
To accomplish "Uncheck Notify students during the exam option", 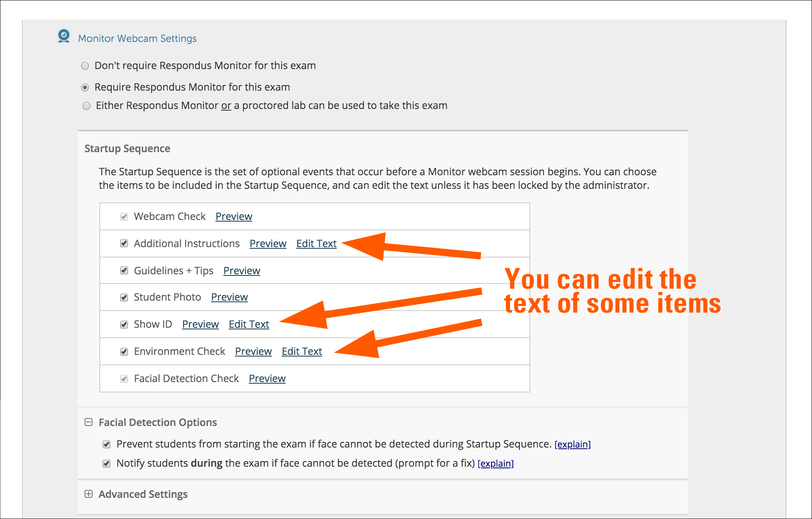I will pyautogui.click(x=107, y=464).
